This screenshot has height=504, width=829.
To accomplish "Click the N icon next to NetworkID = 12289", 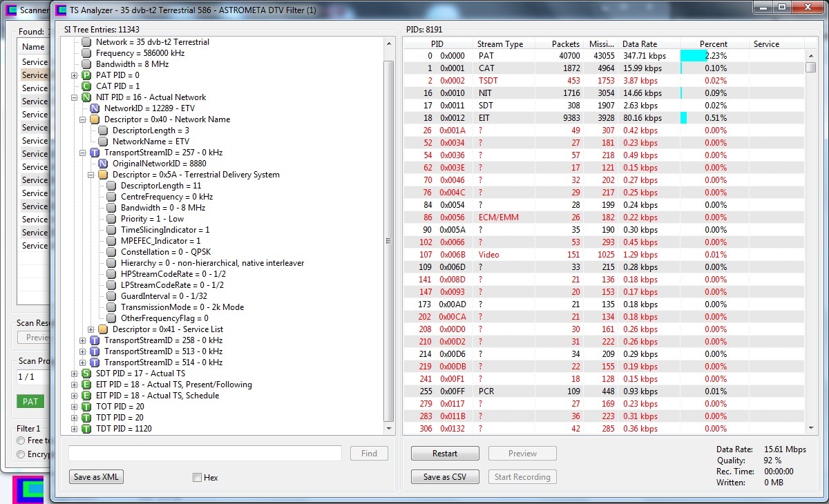I will tap(95, 108).
